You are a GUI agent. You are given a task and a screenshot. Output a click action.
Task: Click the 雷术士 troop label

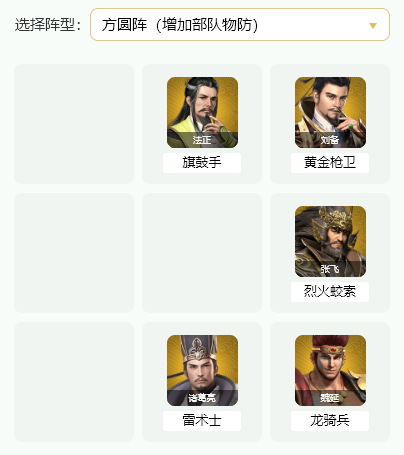click(202, 421)
